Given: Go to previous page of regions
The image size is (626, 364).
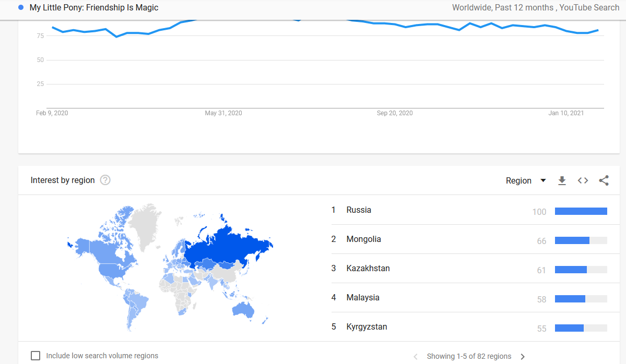Looking at the screenshot, I should coord(416,357).
